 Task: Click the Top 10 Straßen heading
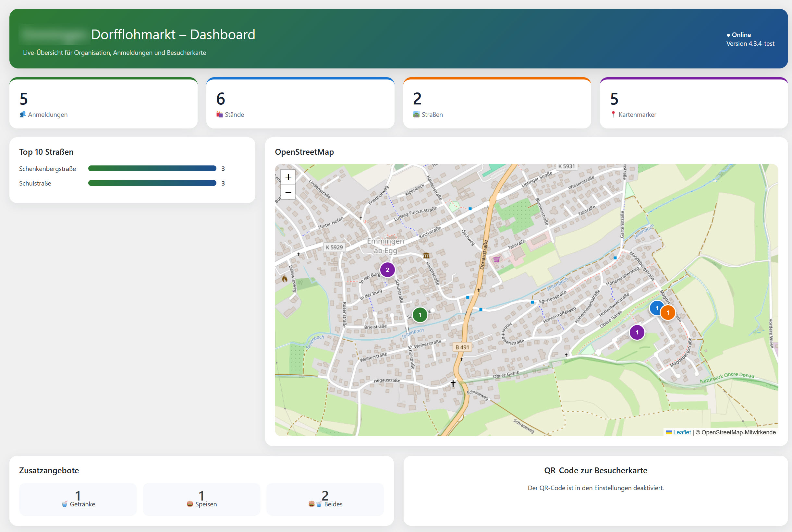(x=46, y=152)
